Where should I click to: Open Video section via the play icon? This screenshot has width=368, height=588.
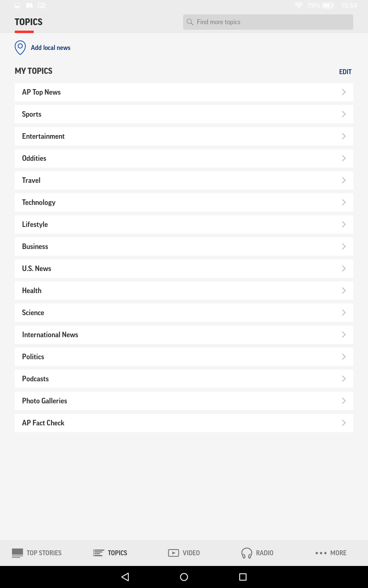[x=174, y=553]
